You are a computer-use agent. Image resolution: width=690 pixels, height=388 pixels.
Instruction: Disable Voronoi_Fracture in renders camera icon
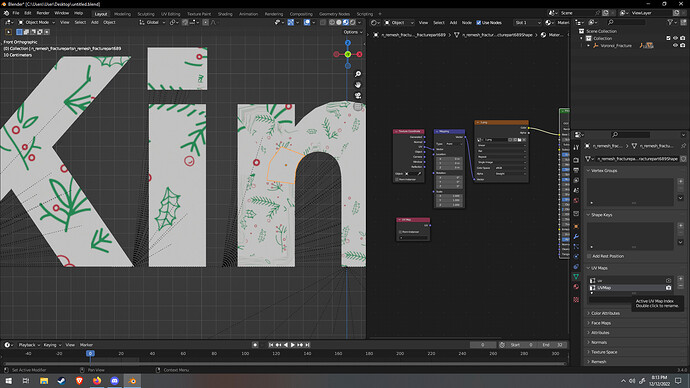tap(683, 45)
